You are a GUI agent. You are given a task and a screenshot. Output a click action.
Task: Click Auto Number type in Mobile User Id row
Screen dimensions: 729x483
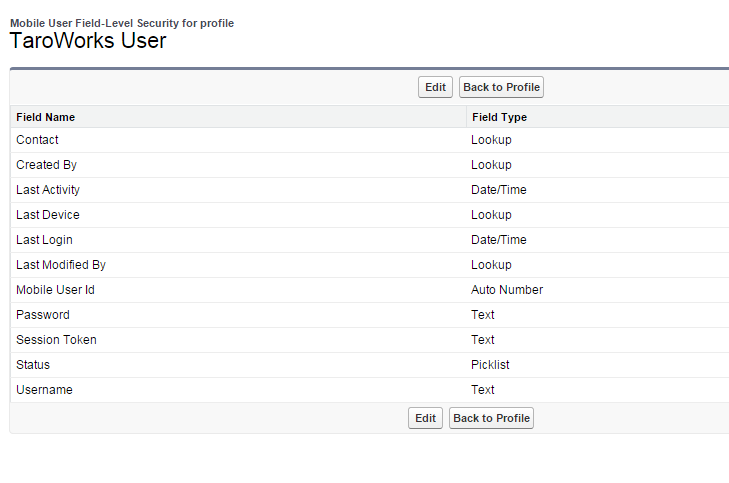click(507, 290)
